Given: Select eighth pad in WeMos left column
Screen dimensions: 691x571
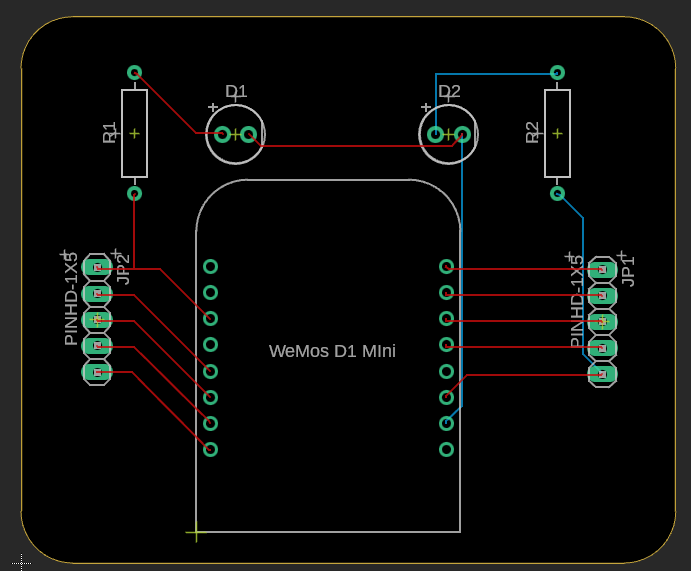Looking at the screenshot, I should pyautogui.click(x=211, y=449).
